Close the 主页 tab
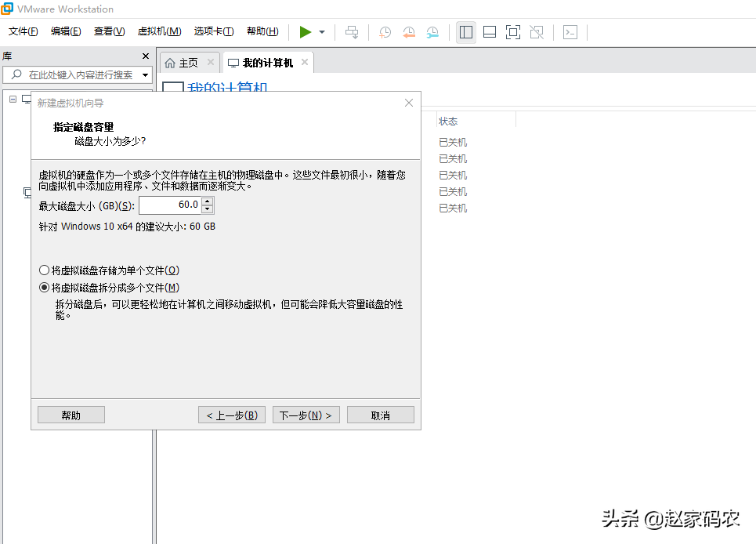 tap(210, 62)
